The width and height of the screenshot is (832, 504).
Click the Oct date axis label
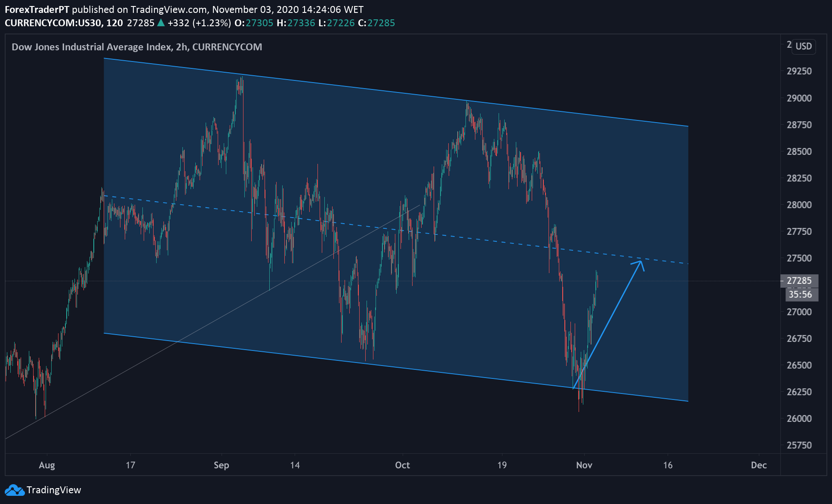pyautogui.click(x=403, y=465)
